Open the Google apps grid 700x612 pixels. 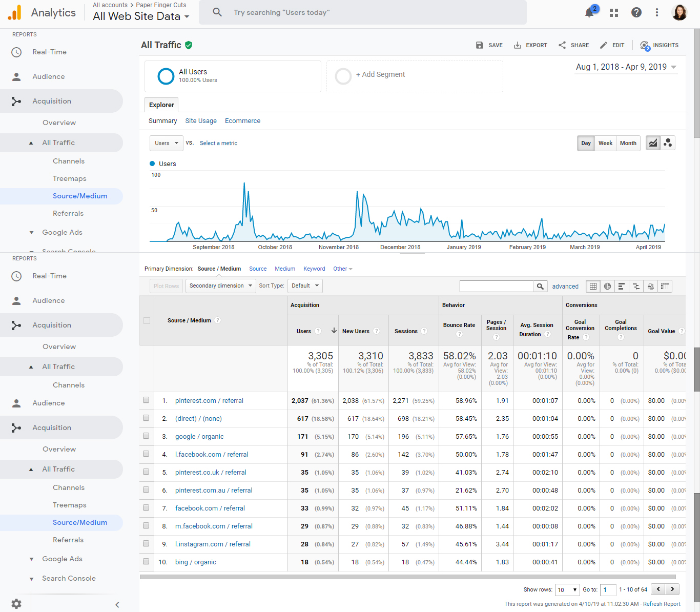[x=614, y=12]
